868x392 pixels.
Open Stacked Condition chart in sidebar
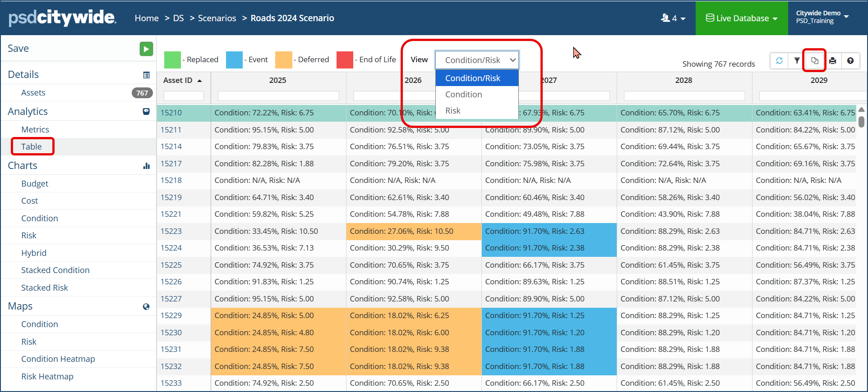55,270
